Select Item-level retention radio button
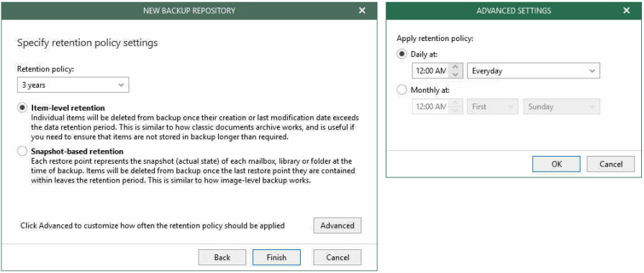The height and width of the screenshot is (273, 644). [x=22, y=108]
